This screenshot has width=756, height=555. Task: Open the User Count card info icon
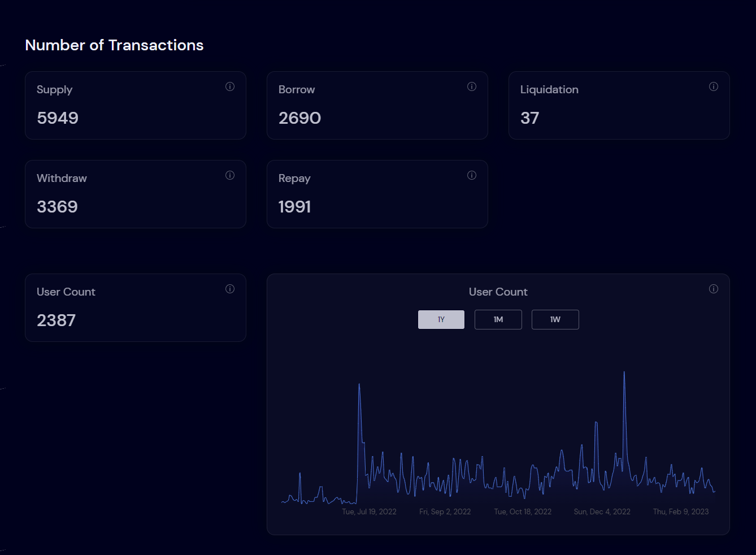tap(230, 289)
